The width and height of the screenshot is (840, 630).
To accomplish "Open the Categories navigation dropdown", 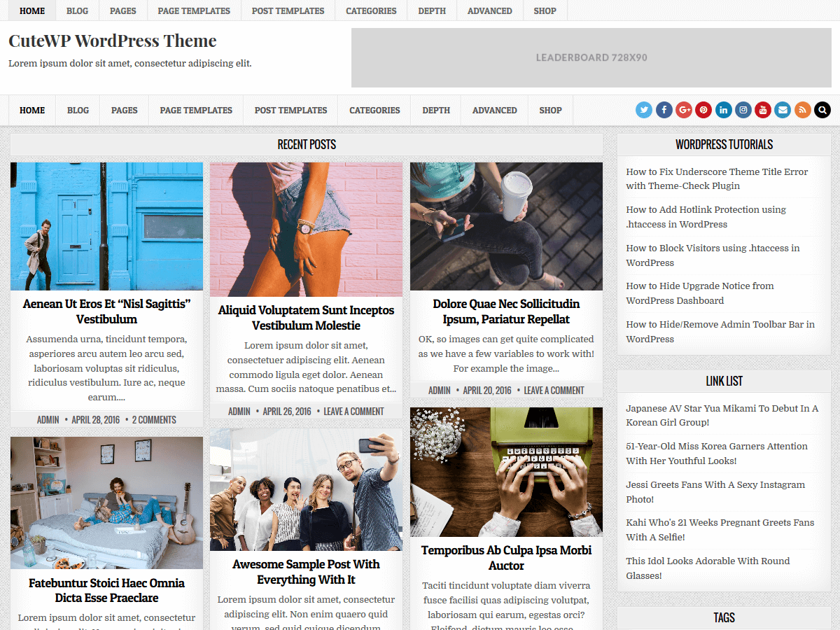I will pyautogui.click(x=374, y=110).
